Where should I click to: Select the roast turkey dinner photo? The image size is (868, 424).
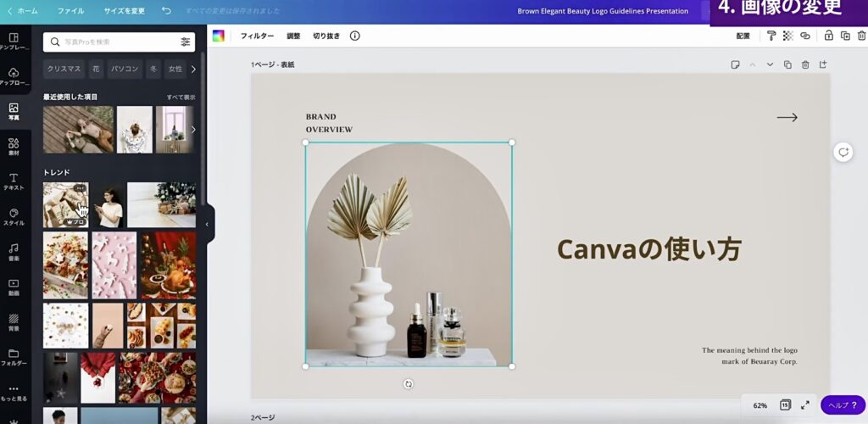pos(169,265)
